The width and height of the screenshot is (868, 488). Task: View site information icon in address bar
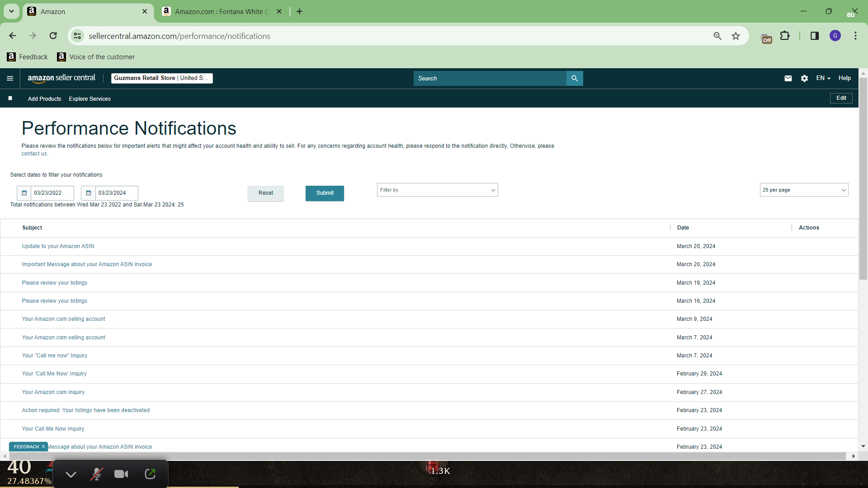coord(77,36)
